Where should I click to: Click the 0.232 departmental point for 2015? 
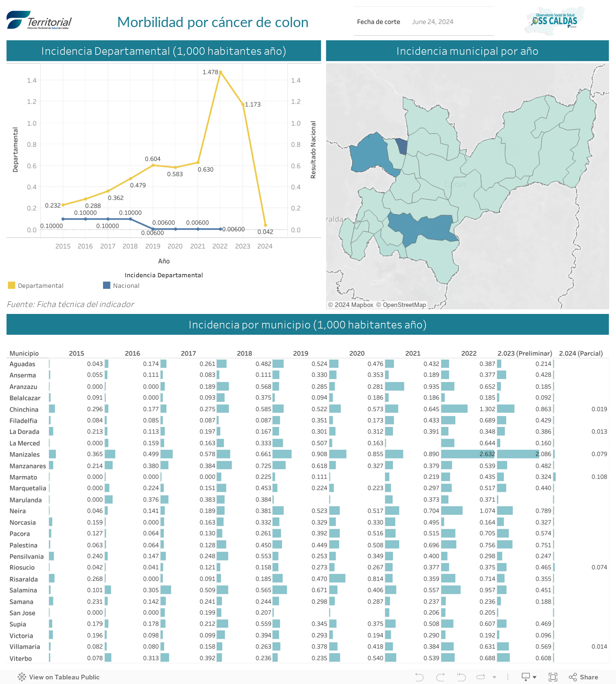[x=63, y=205]
